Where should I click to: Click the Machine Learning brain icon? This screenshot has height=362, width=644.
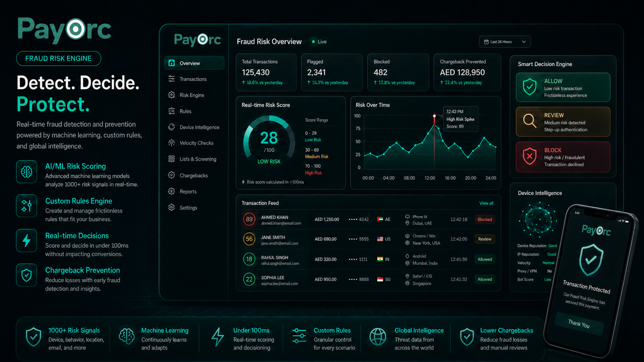coord(126,337)
